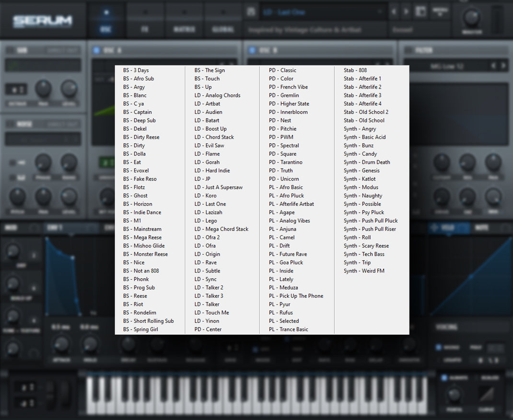This screenshot has height=420, width=513.
Task: Open the preset browser icon
Action: coord(420,12)
